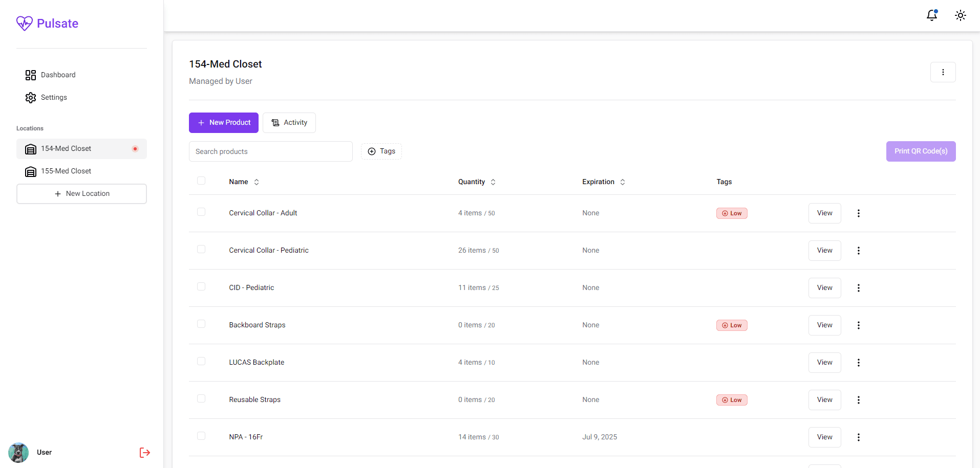The width and height of the screenshot is (980, 468).
Task: Open the Dashboard grid icon
Action: point(31,75)
